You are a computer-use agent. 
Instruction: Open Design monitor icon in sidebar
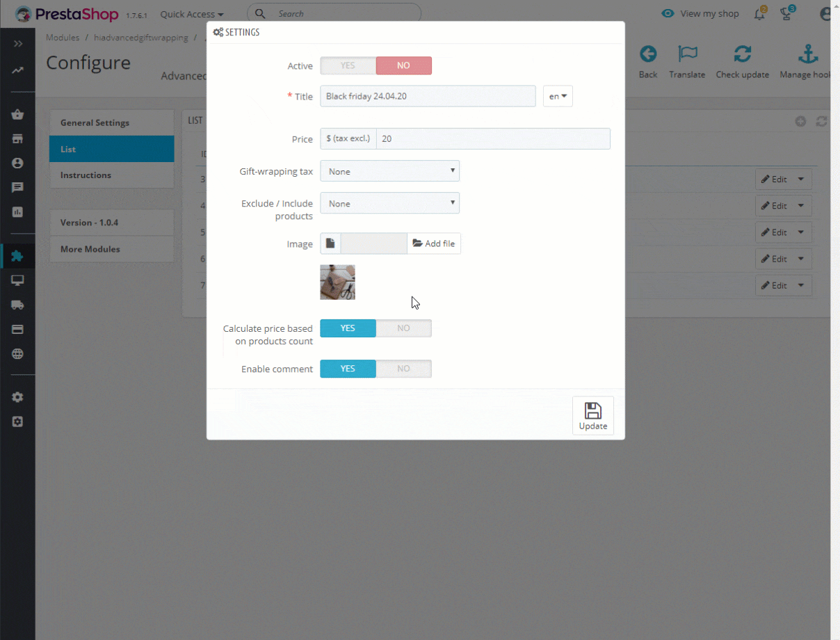(17, 280)
